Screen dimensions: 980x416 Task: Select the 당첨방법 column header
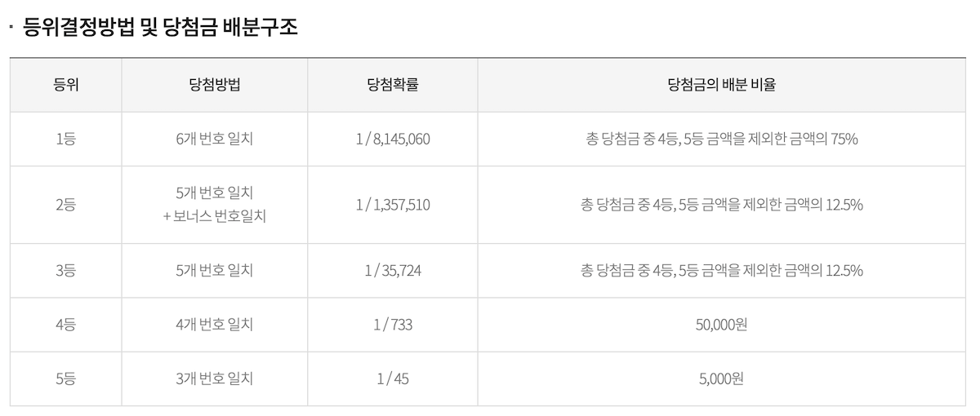pyautogui.click(x=214, y=85)
